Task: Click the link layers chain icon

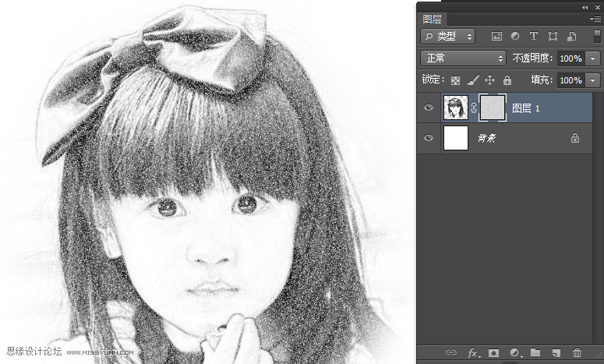Action: click(451, 352)
